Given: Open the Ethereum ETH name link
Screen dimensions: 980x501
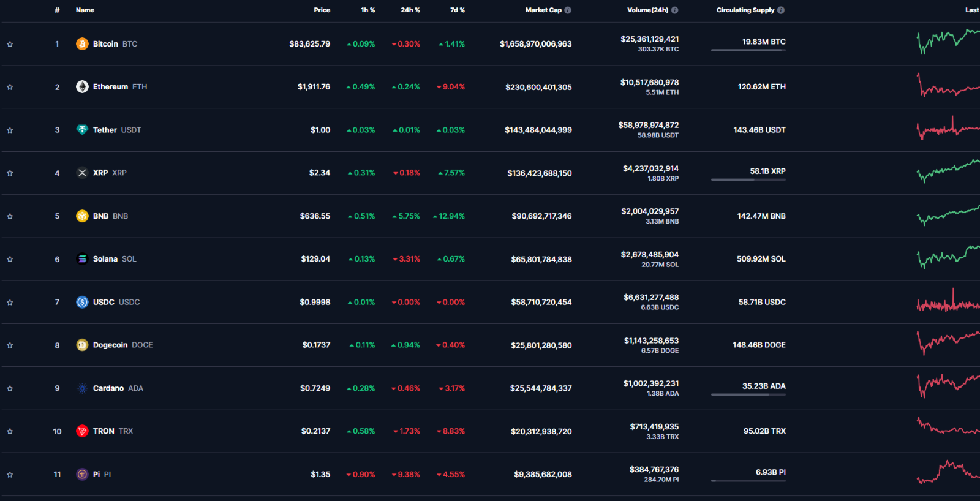Looking at the screenshot, I should [x=120, y=87].
